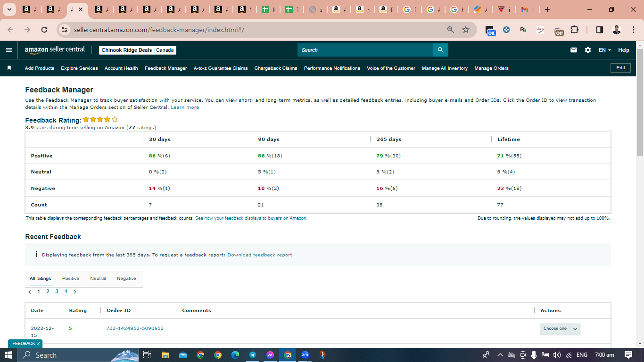The image size is (644, 362).
Task: Open Manage All Inventory
Action: [x=445, y=68]
